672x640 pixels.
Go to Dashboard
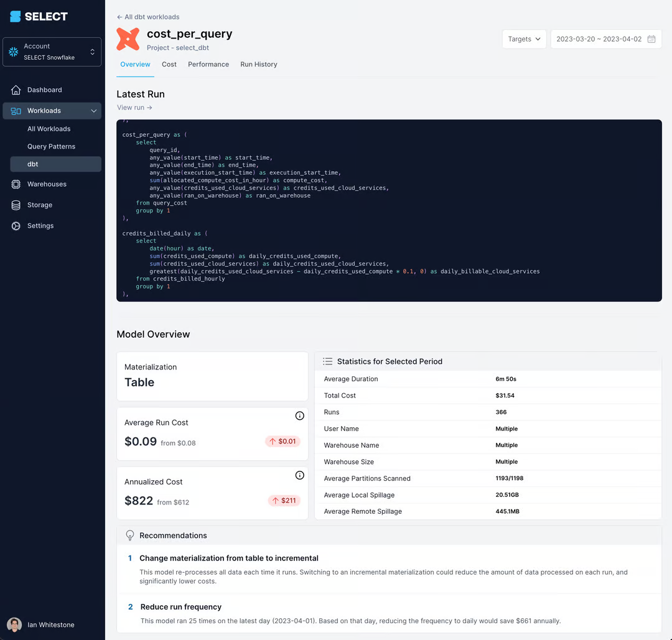click(45, 90)
